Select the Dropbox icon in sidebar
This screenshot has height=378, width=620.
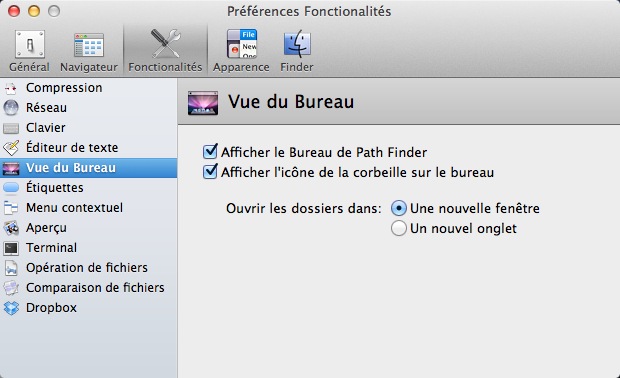[x=11, y=308]
